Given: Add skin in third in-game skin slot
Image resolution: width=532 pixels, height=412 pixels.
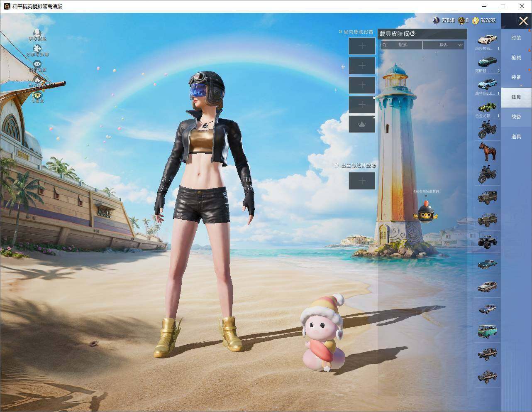Looking at the screenshot, I should pyautogui.click(x=362, y=85).
